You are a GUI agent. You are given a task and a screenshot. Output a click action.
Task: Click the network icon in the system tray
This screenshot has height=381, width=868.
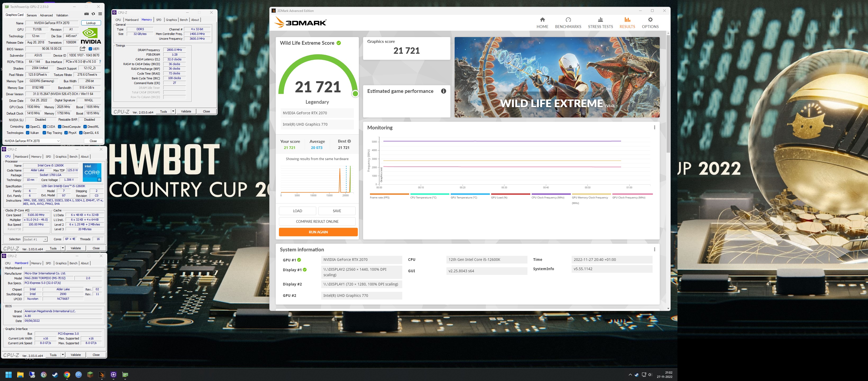pos(644,375)
